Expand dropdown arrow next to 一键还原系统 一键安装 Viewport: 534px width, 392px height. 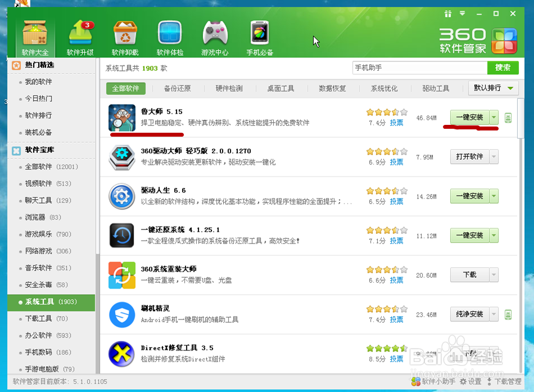point(494,236)
